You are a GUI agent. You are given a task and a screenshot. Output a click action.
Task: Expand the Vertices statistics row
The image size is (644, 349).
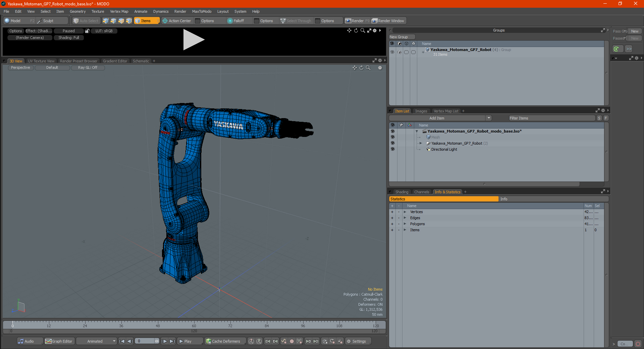tap(405, 212)
